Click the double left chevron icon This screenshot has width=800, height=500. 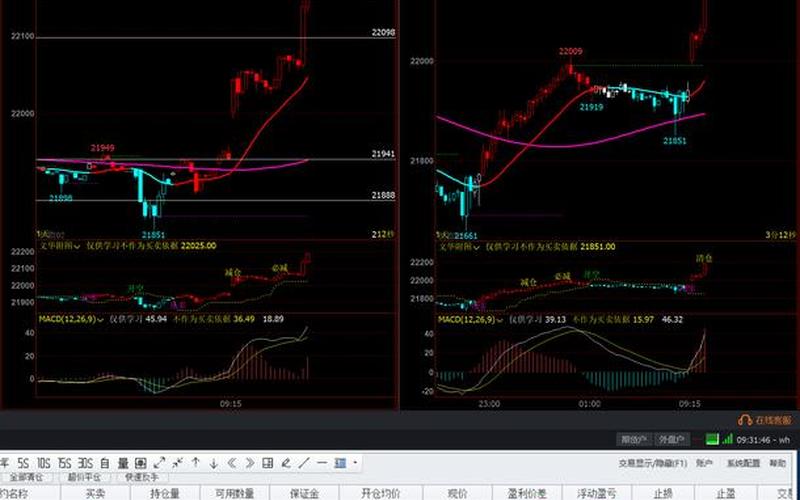click(x=231, y=463)
